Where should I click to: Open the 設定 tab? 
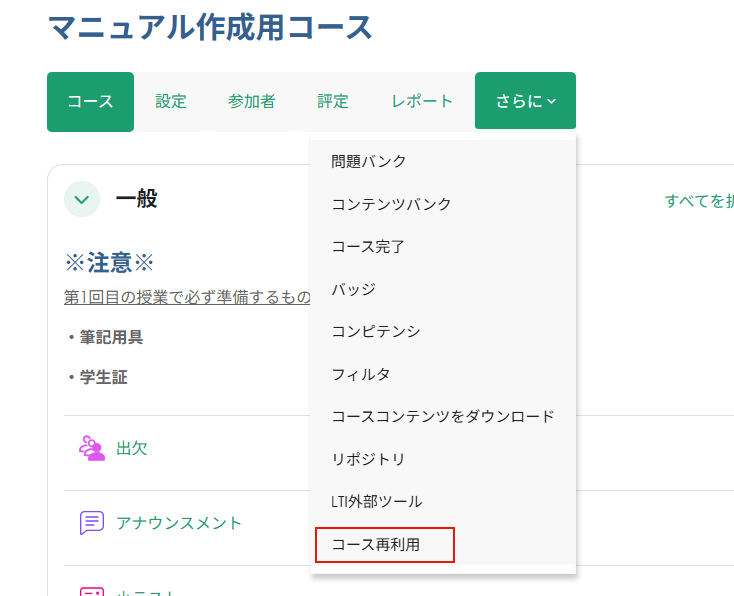click(171, 101)
